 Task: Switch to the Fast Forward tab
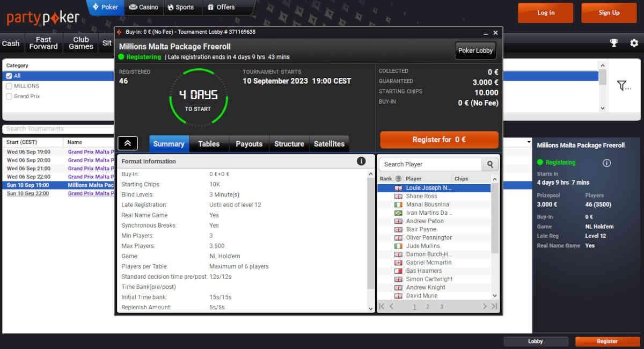[43, 43]
